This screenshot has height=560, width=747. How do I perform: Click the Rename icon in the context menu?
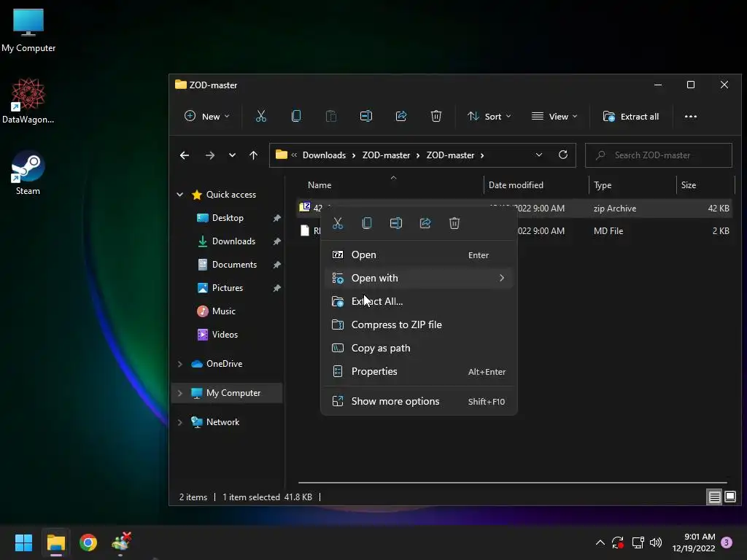pyautogui.click(x=396, y=223)
